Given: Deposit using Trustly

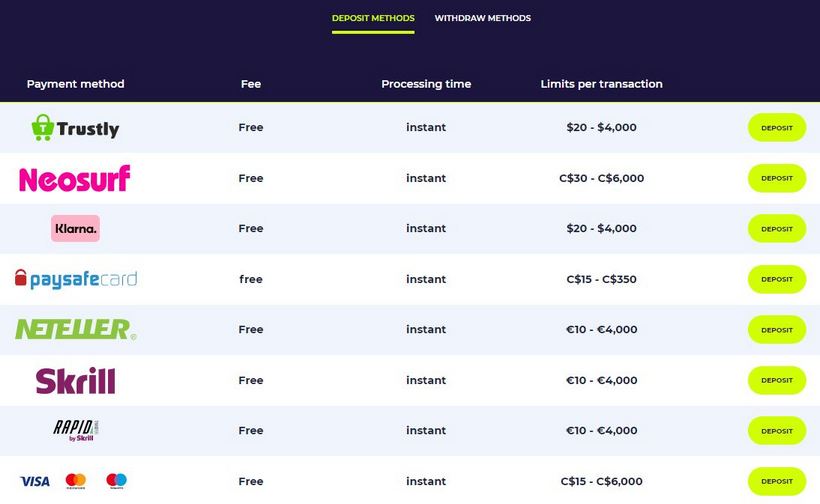Looking at the screenshot, I should tap(777, 128).
